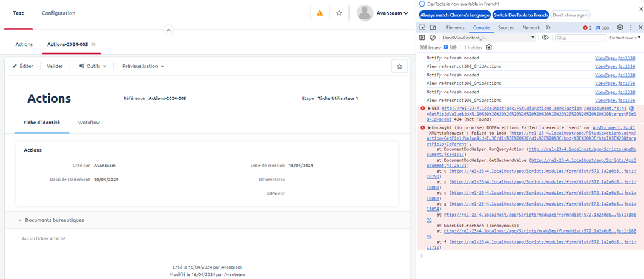Toggle the device toolbar icon in DevTools
The width and height of the screenshot is (644, 279).
[x=433, y=28]
